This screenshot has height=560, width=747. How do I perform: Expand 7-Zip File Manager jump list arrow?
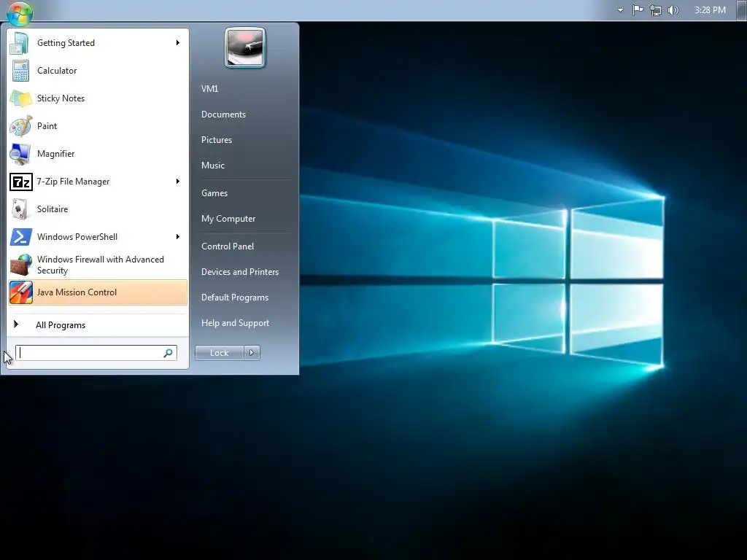(178, 182)
